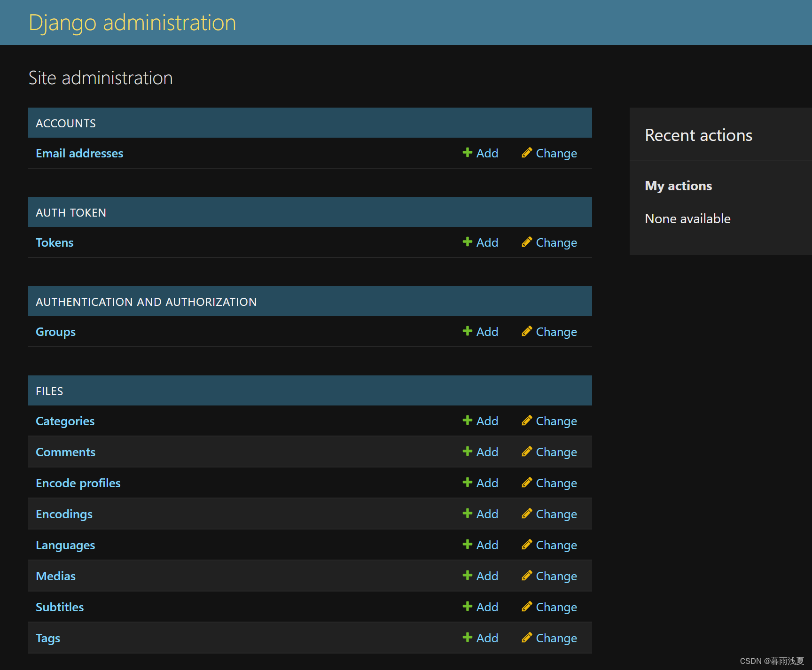Click the green plus icon for Email addresses

468,152
